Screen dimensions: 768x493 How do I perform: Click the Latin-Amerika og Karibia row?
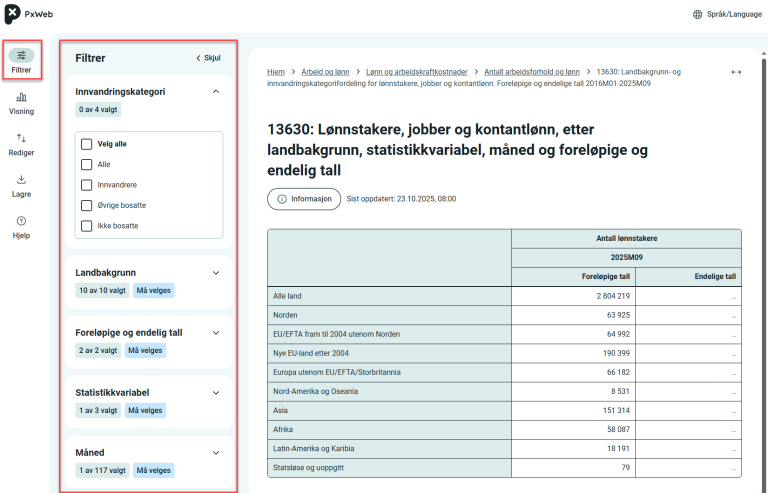click(x=389, y=448)
